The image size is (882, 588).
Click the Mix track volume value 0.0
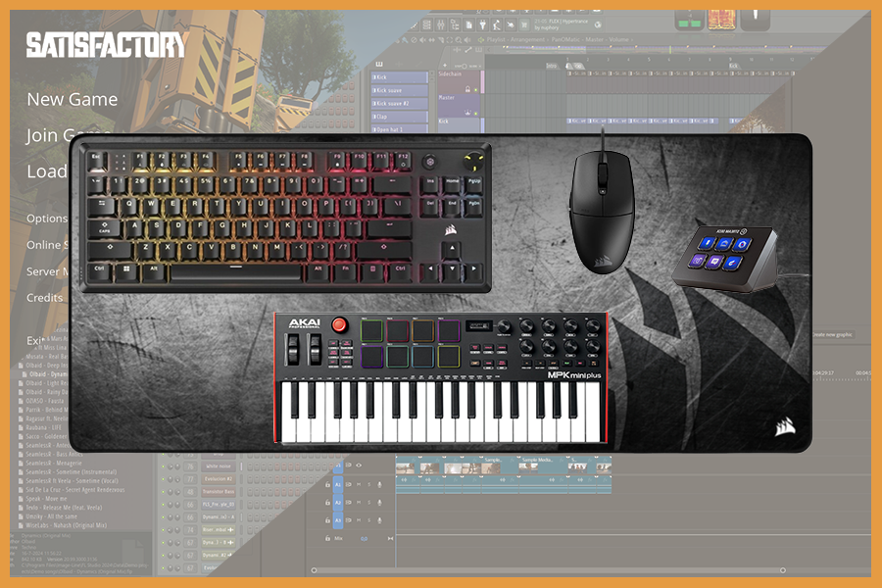[x=364, y=539]
